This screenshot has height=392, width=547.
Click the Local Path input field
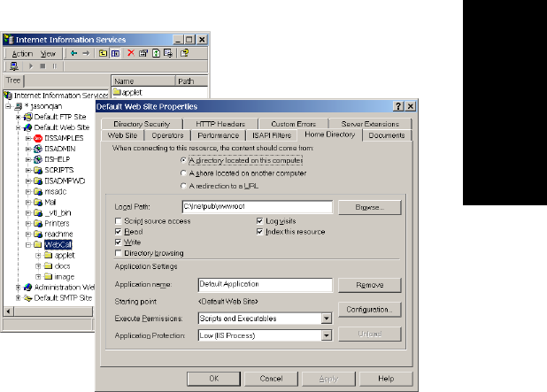(x=258, y=207)
